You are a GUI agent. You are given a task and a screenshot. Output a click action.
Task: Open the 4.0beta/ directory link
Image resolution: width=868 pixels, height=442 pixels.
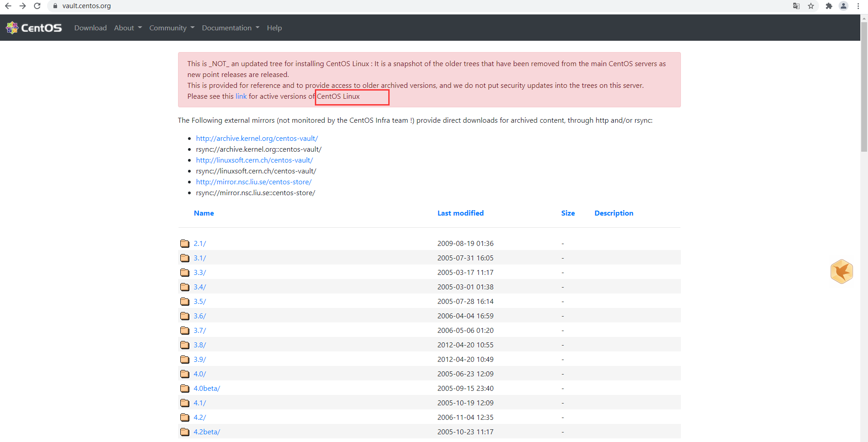pos(207,389)
